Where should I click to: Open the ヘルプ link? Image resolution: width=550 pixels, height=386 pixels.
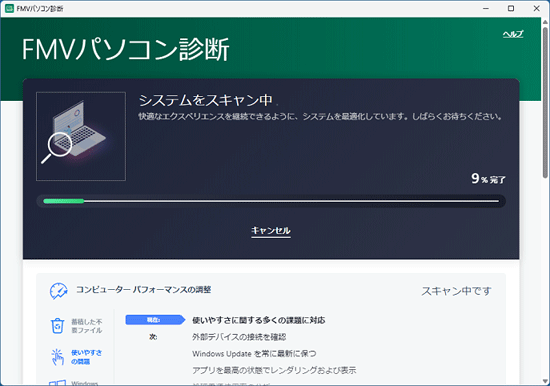coord(513,34)
